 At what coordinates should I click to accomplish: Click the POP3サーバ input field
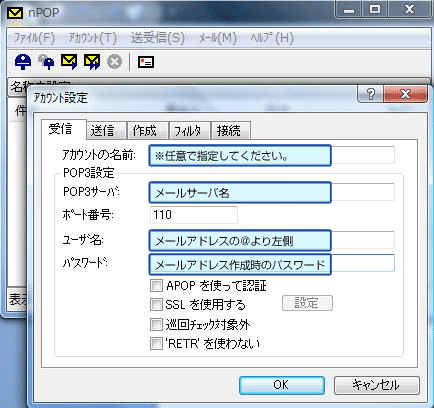click(272, 192)
